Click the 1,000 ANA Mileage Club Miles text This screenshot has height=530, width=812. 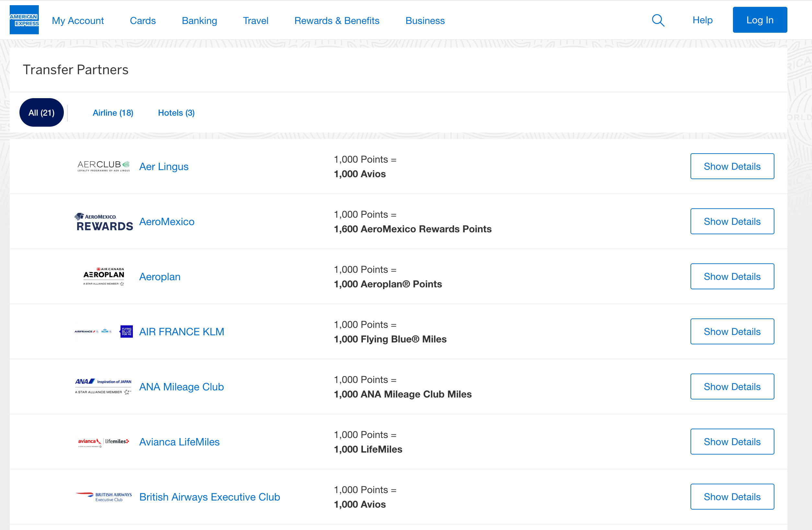point(402,394)
